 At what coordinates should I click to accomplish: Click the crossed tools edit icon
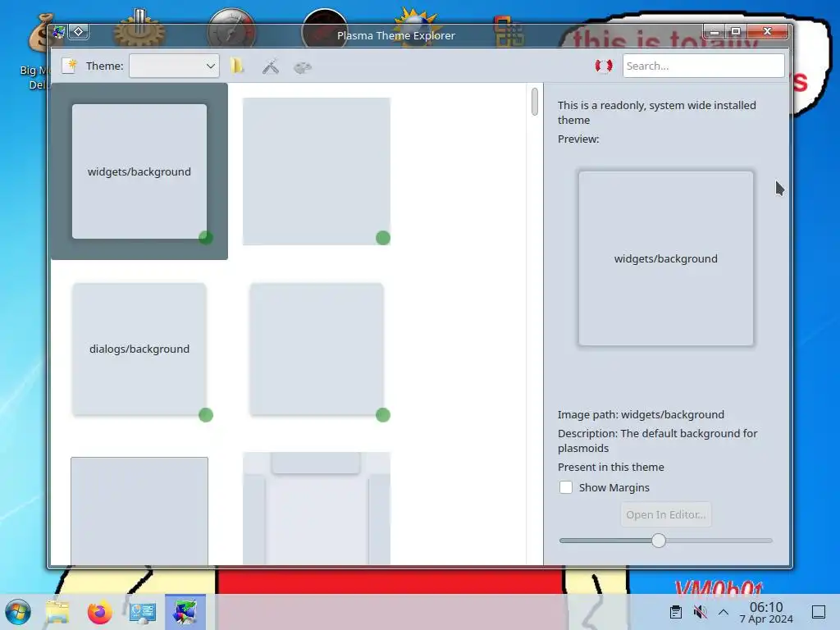271,66
